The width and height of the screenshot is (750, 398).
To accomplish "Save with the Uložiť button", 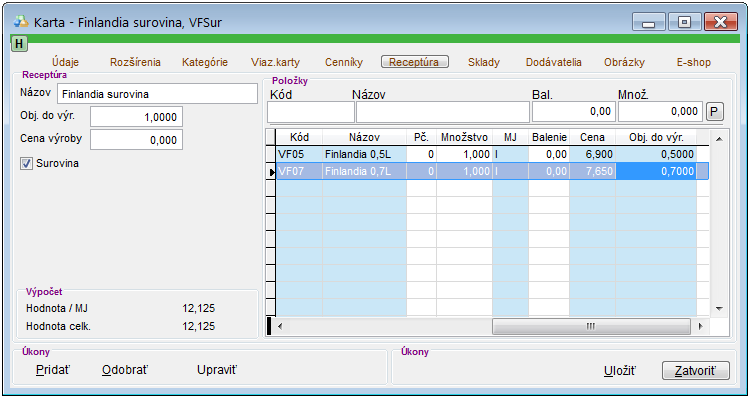I will point(620,371).
